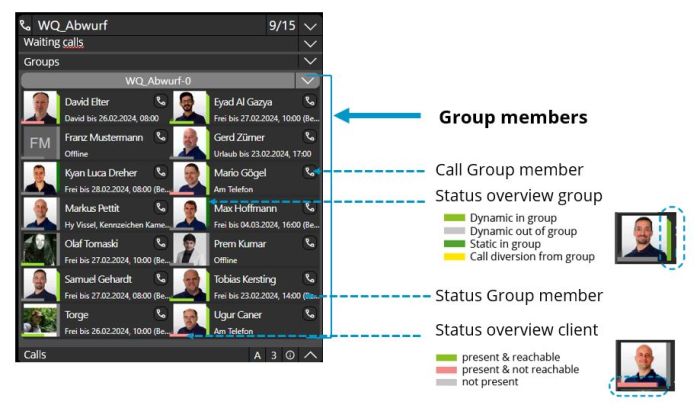
Task: Select David Elter's profile photo
Action: [40, 108]
